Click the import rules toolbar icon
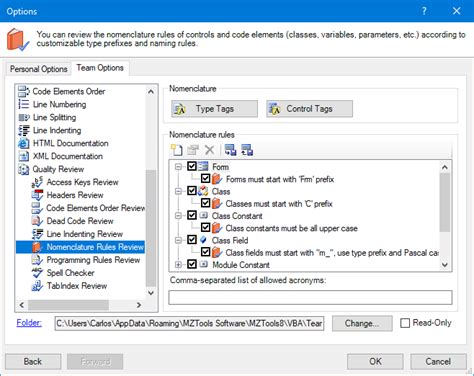This screenshot has height=376, width=474. tap(247, 150)
